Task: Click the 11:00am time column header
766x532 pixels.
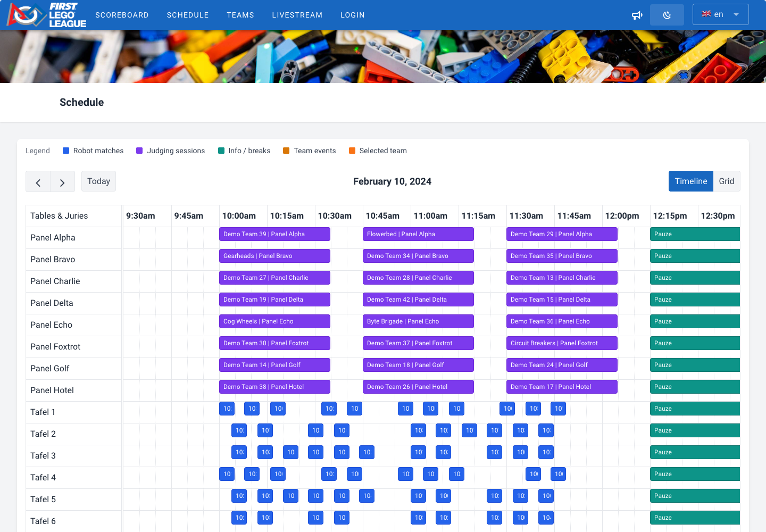Action: pos(430,216)
